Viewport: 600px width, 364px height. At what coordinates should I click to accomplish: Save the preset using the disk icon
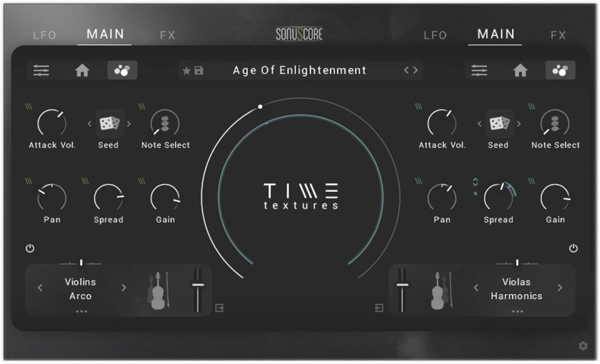click(x=198, y=71)
